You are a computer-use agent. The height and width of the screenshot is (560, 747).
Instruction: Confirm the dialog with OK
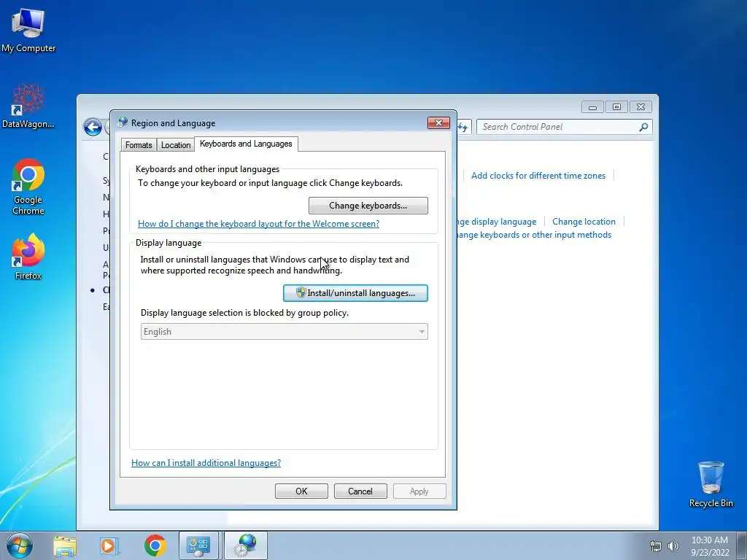tap(301, 491)
